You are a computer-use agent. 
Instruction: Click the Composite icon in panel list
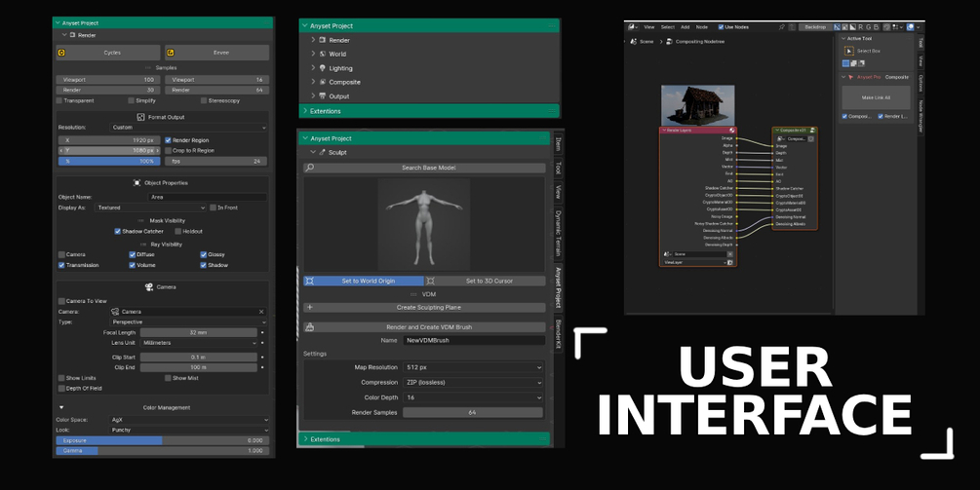click(323, 82)
